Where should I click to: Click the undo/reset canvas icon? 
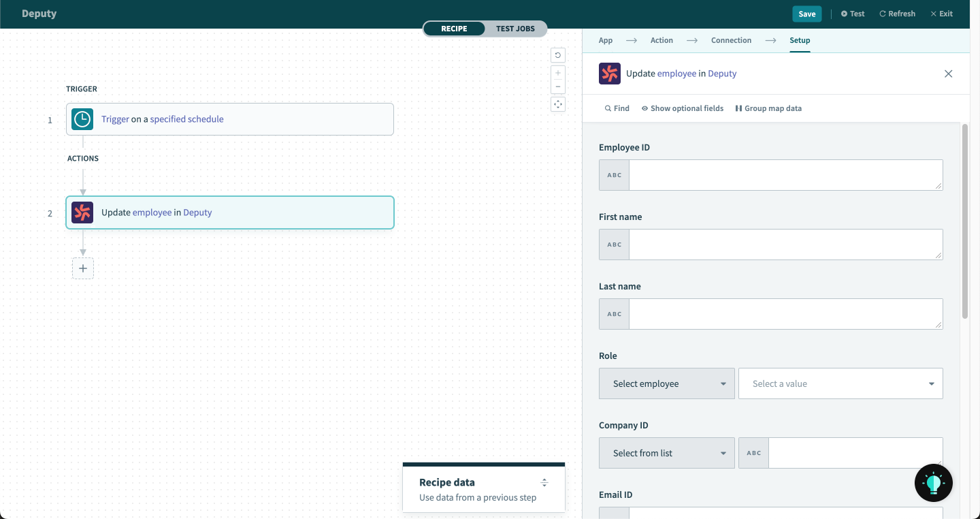tap(558, 56)
